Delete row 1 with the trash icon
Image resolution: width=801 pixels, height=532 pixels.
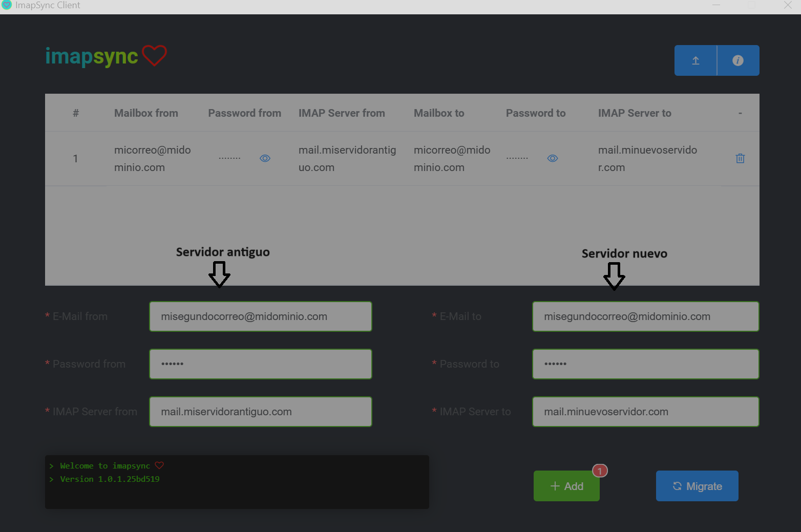740,158
